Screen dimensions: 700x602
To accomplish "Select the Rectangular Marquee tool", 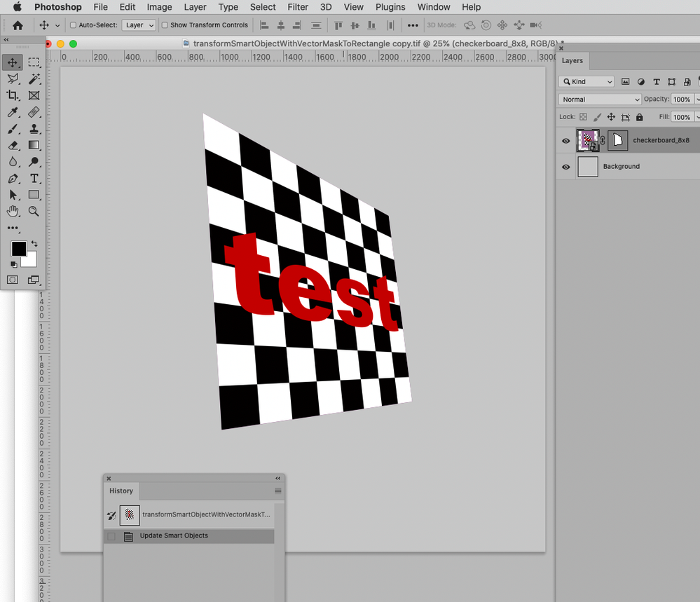I will click(34, 62).
